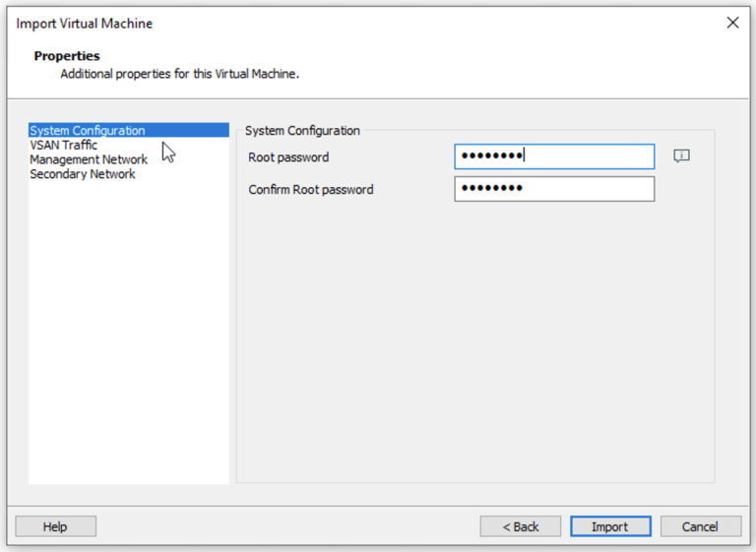756x552 pixels.
Task: Open the VSAN Traffic properties
Action: (64, 145)
